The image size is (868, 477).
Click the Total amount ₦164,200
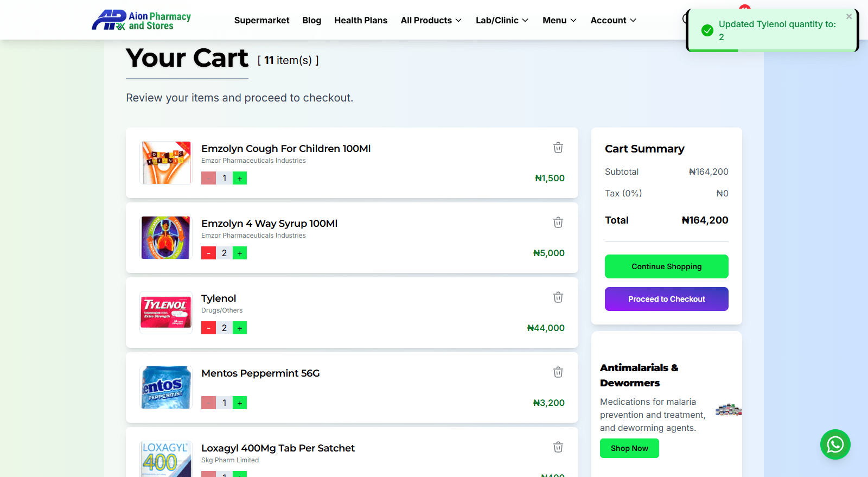(x=705, y=220)
